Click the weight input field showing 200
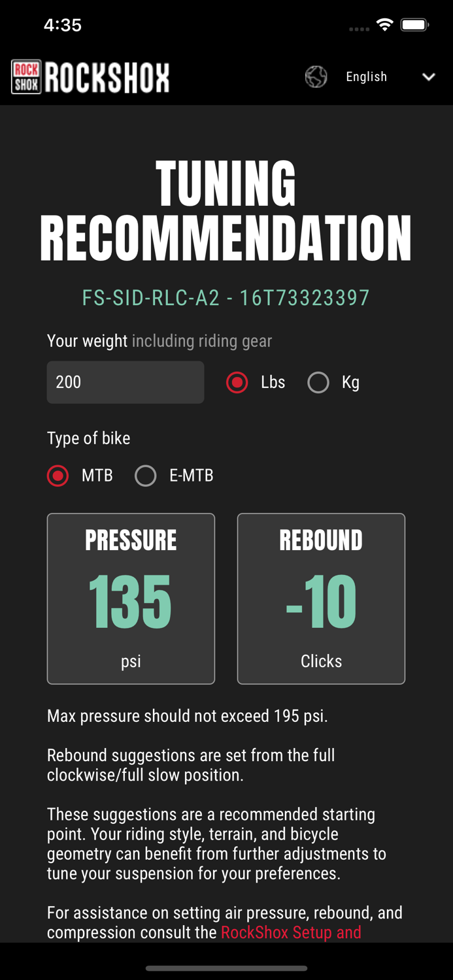The height and width of the screenshot is (980, 453). point(125,382)
